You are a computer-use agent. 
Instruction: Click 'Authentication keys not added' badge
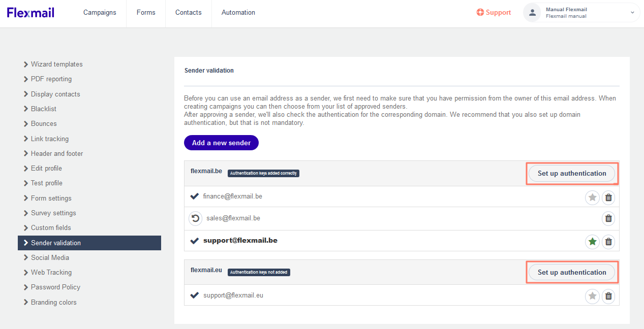[x=259, y=272]
